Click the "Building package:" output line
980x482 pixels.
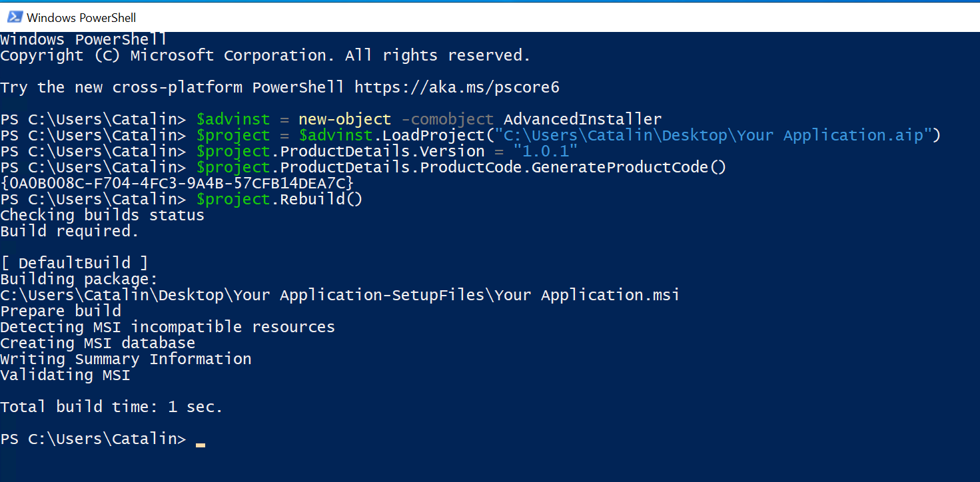[79, 279]
